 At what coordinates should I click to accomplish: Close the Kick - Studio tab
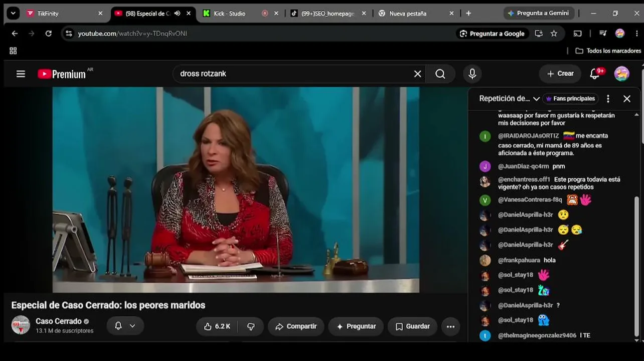(276, 14)
